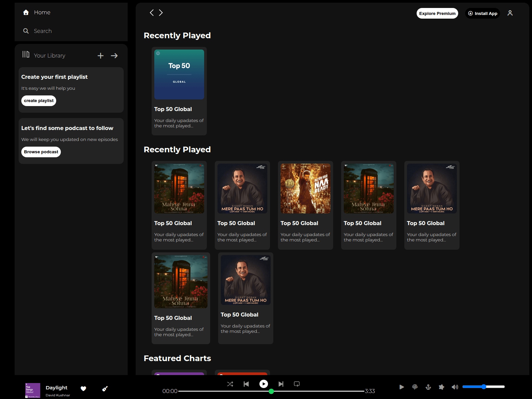
Task: Skip to the previous track
Action: tap(246, 384)
